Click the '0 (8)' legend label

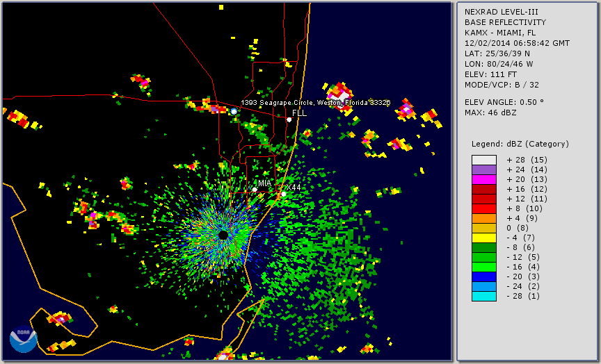point(518,228)
